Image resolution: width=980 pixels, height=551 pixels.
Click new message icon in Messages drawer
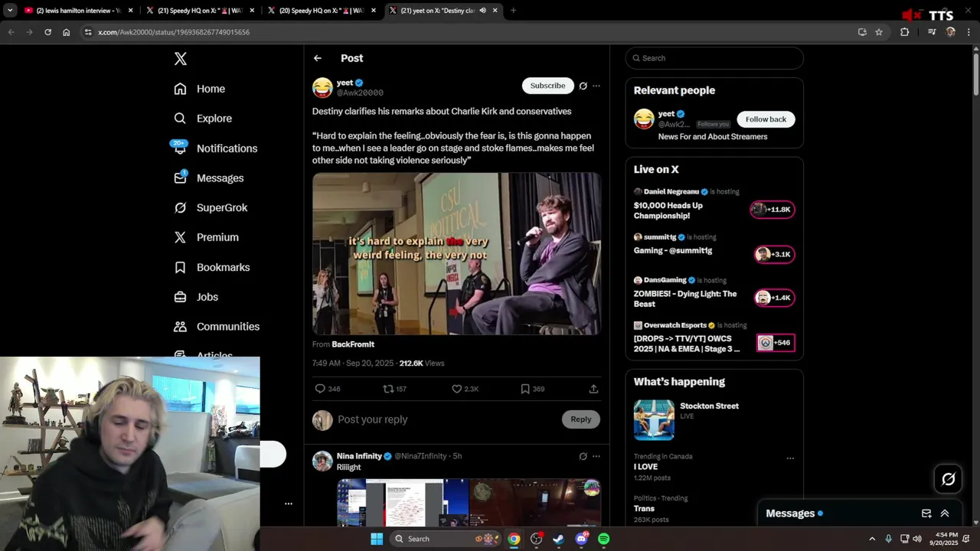pyautogui.click(x=926, y=514)
